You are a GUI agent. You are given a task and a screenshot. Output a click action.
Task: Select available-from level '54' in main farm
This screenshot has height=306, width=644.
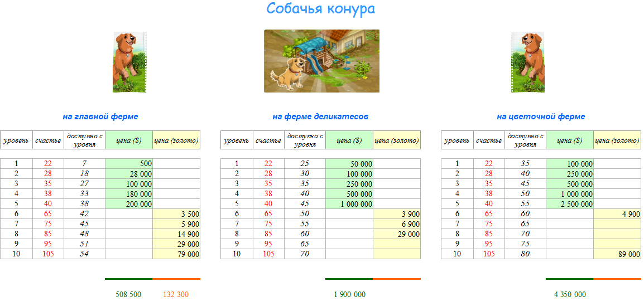(85, 254)
